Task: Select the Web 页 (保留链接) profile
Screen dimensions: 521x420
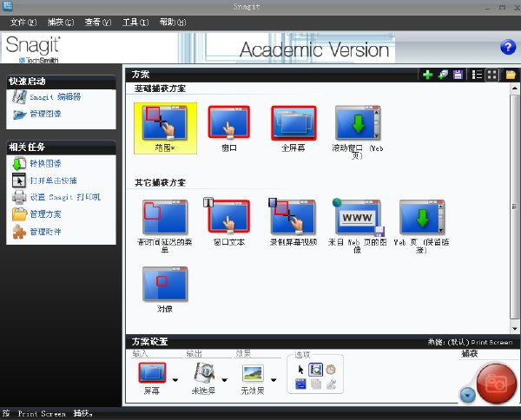Action: (x=421, y=226)
